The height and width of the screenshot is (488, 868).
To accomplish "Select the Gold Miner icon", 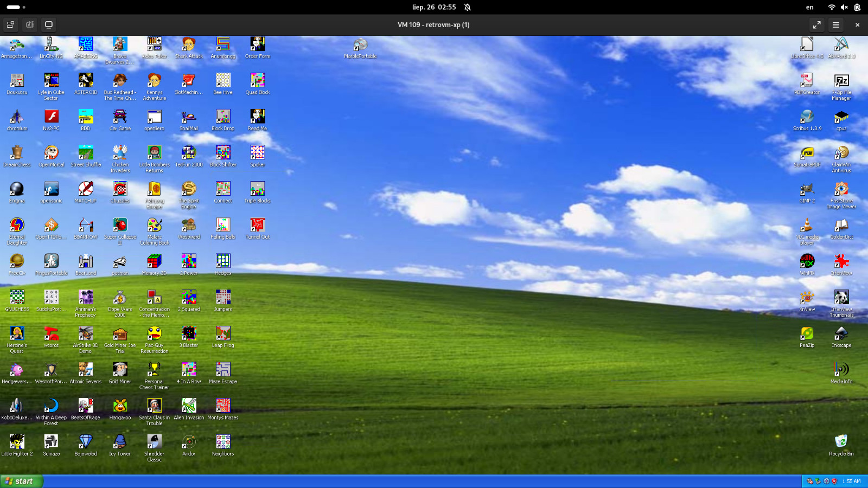I will point(120,370).
